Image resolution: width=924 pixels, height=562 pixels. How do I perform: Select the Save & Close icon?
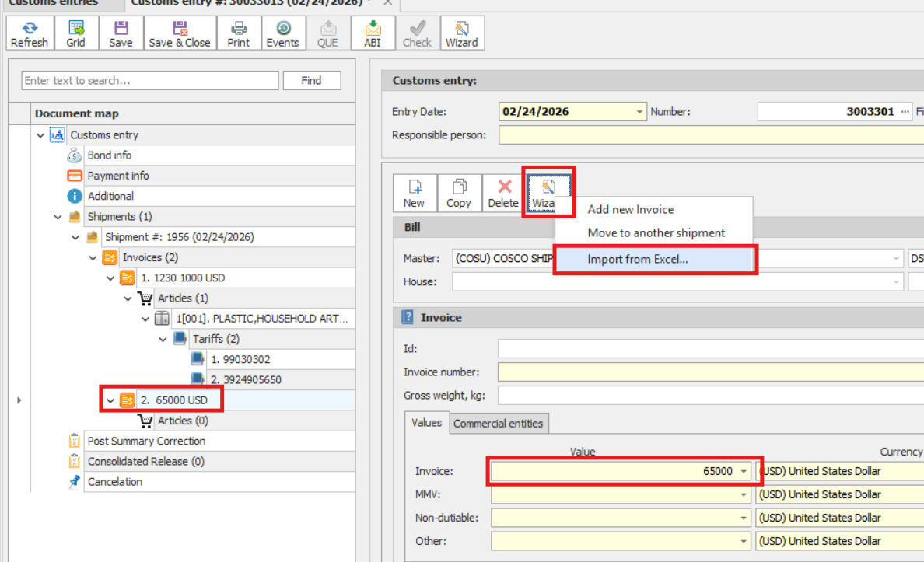(179, 33)
